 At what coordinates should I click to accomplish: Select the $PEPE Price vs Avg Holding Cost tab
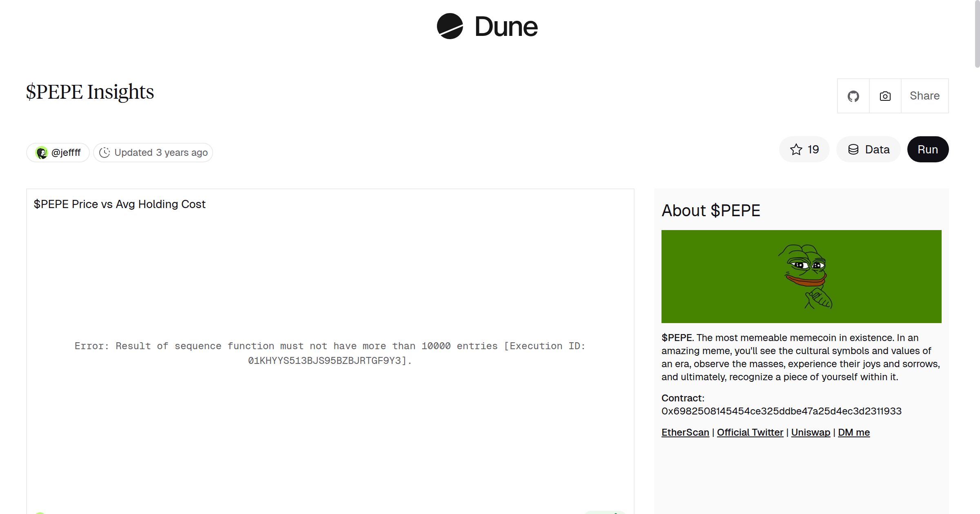119,204
